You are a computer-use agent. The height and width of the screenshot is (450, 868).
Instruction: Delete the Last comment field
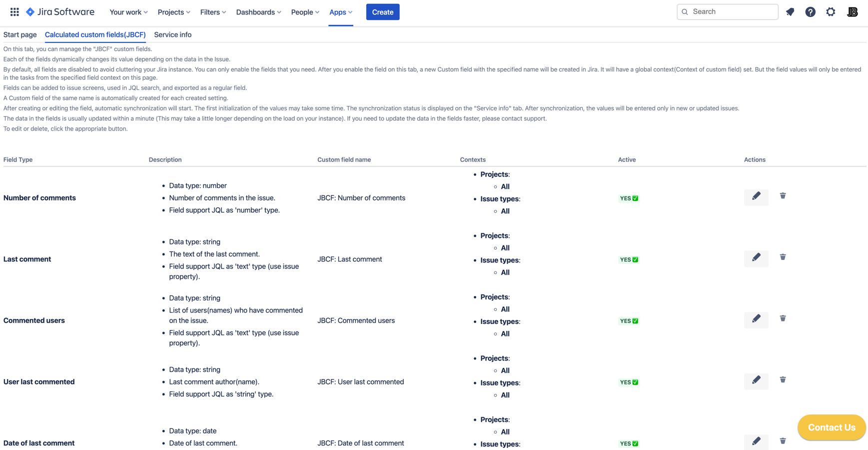tap(783, 257)
